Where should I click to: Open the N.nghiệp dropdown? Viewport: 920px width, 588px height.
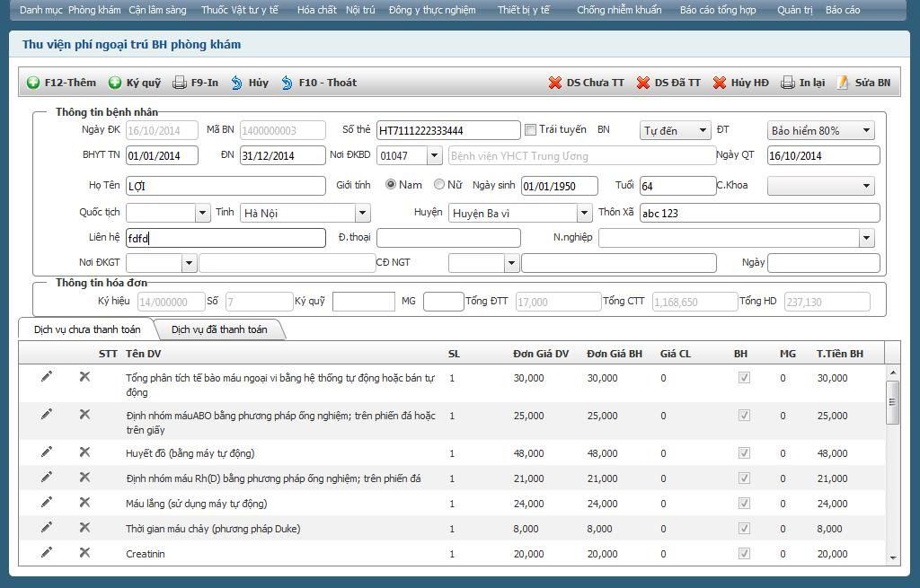click(x=867, y=237)
